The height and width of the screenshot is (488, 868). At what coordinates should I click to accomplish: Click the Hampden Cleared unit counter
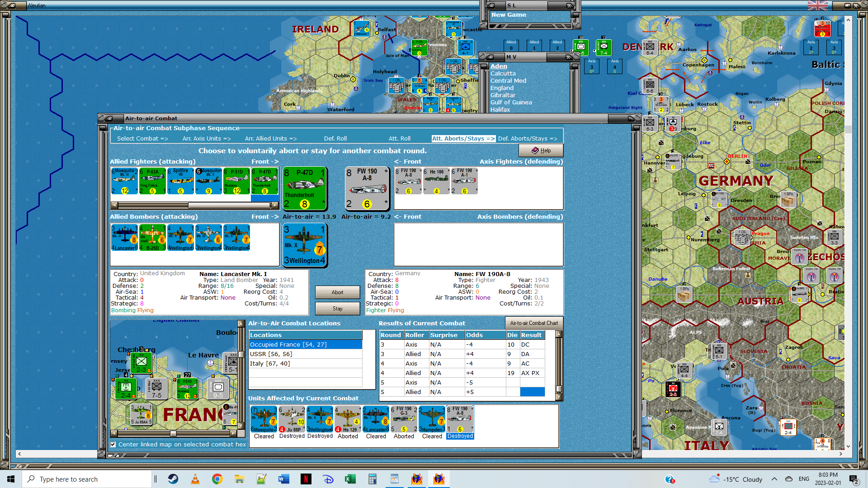(x=432, y=419)
